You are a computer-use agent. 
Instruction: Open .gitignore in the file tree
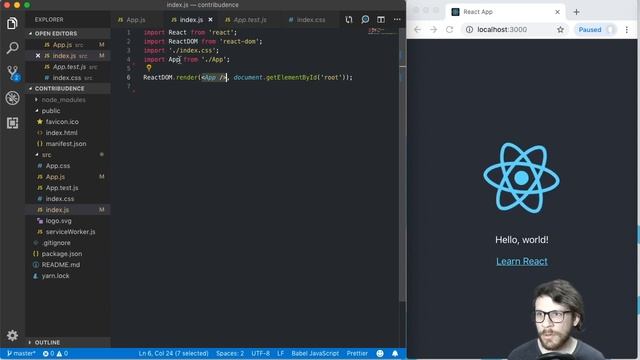point(67,243)
